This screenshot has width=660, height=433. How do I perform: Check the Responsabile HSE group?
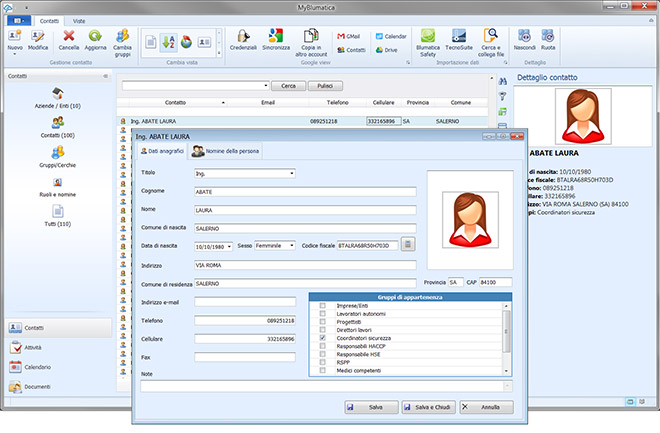pyautogui.click(x=322, y=354)
